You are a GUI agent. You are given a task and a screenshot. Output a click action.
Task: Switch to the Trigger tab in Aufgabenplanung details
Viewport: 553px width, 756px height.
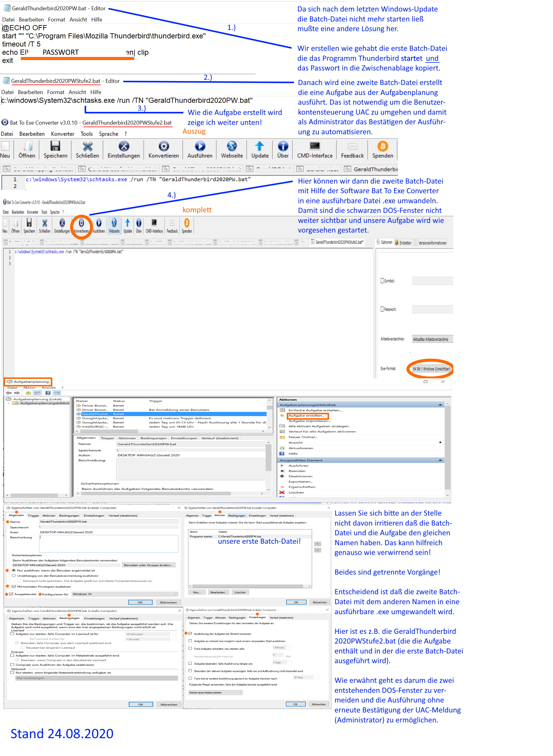tap(107, 438)
